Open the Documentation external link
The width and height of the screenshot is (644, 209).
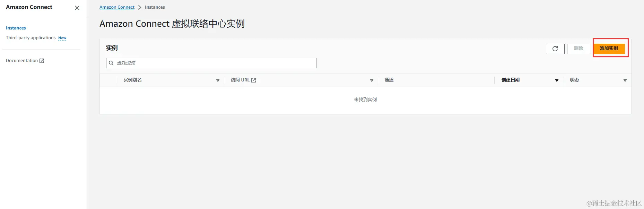click(x=25, y=61)
